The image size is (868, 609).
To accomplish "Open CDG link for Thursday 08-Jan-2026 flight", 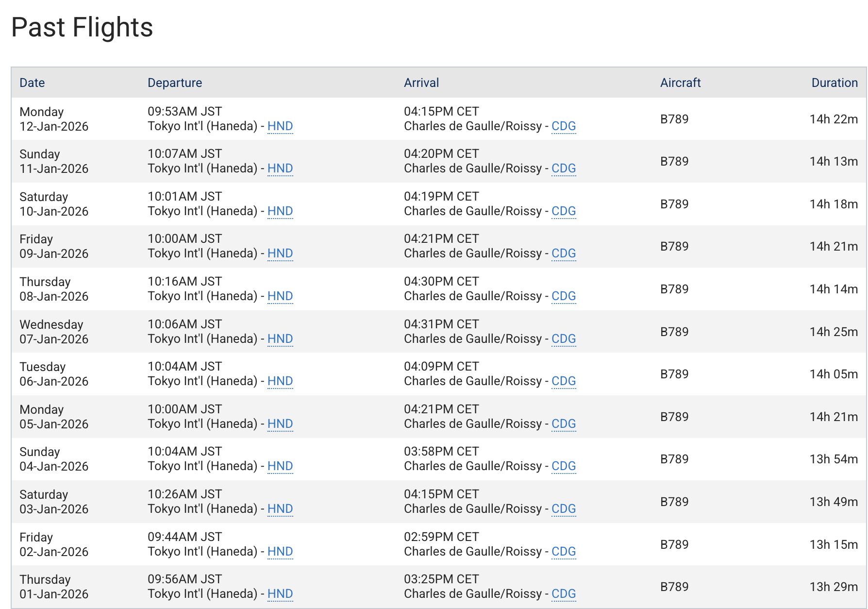I will (564, 296).
